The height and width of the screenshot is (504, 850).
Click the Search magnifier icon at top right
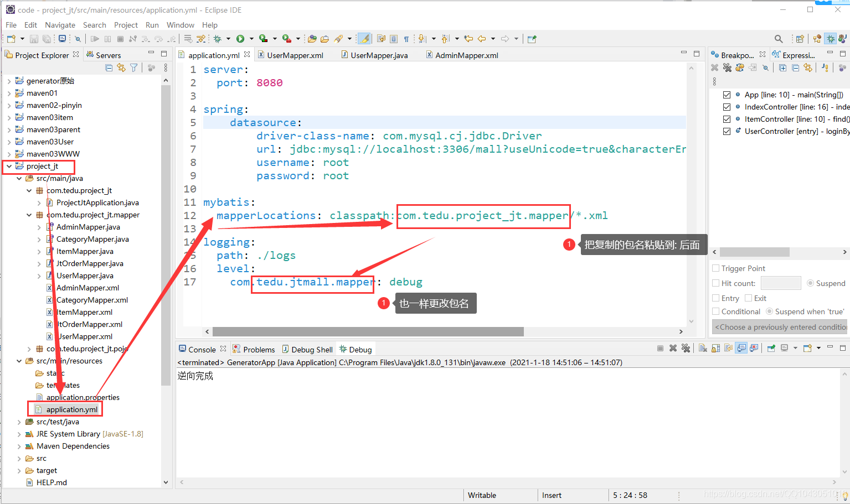coord(779,39)
